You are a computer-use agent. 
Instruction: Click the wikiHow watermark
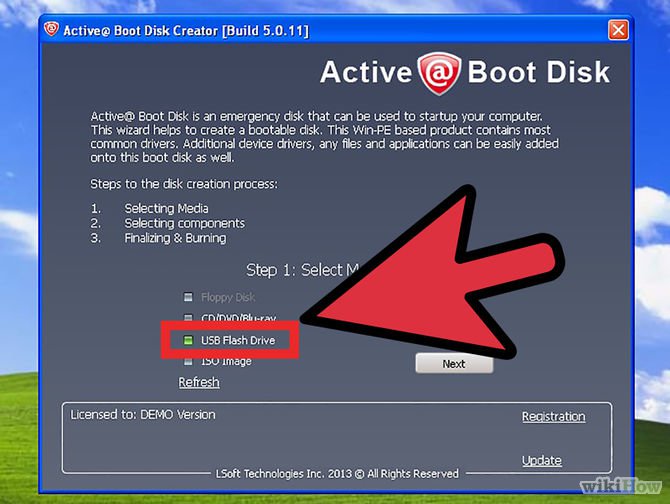click(x=621, y=486)
